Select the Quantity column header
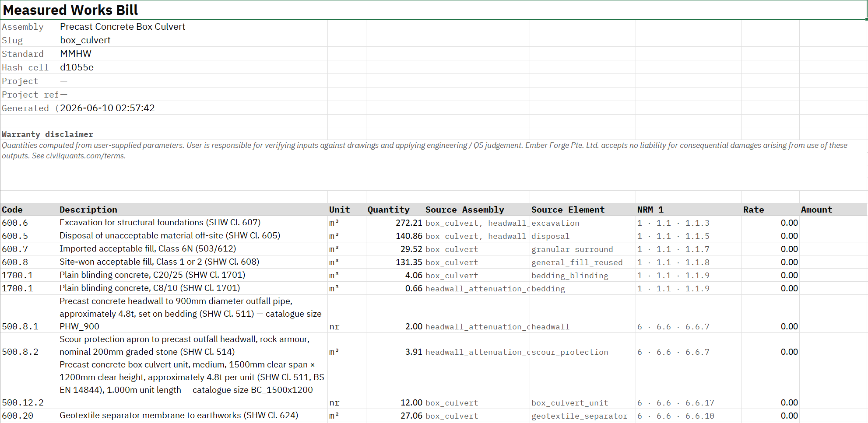Screen dimensions: 868x423 click(x=395, y=210)
